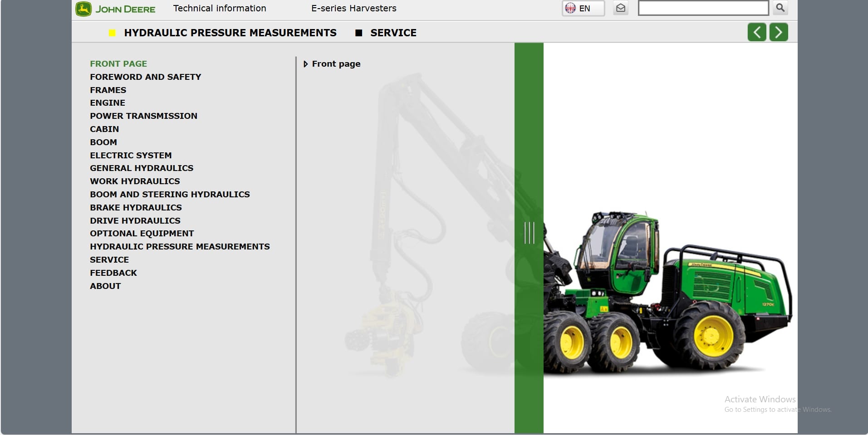Click the black square beside SERVICE
This screenshot has height=435, width=868.
coord(360,33)
